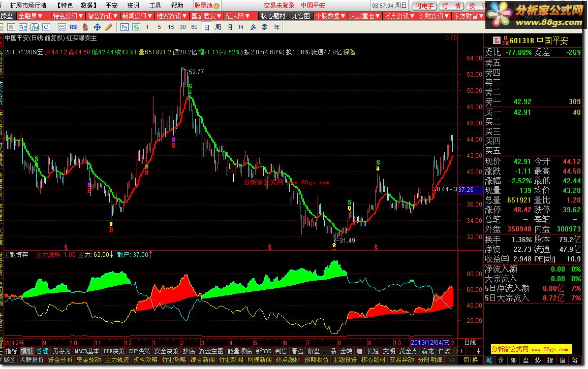Image resolution: width=588 pixels, height=369 pixels.
Task: Select the 2013/12/04 date marker on timeline
Action: point(430,343)
